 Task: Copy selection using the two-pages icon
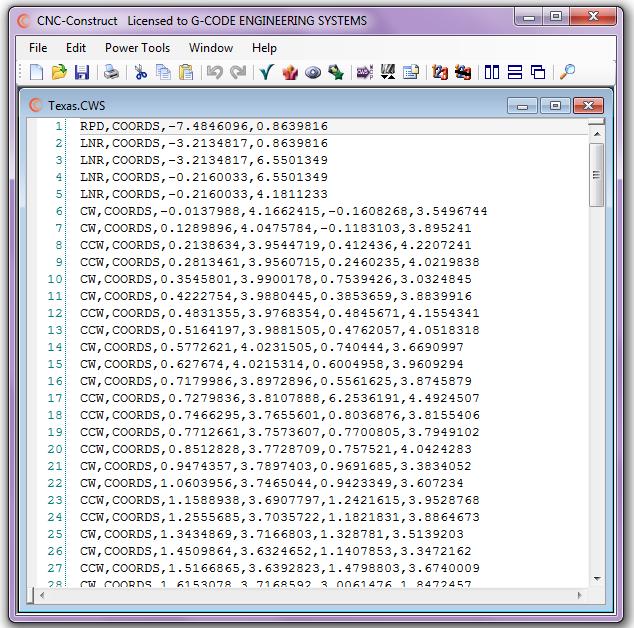(163, 72)
